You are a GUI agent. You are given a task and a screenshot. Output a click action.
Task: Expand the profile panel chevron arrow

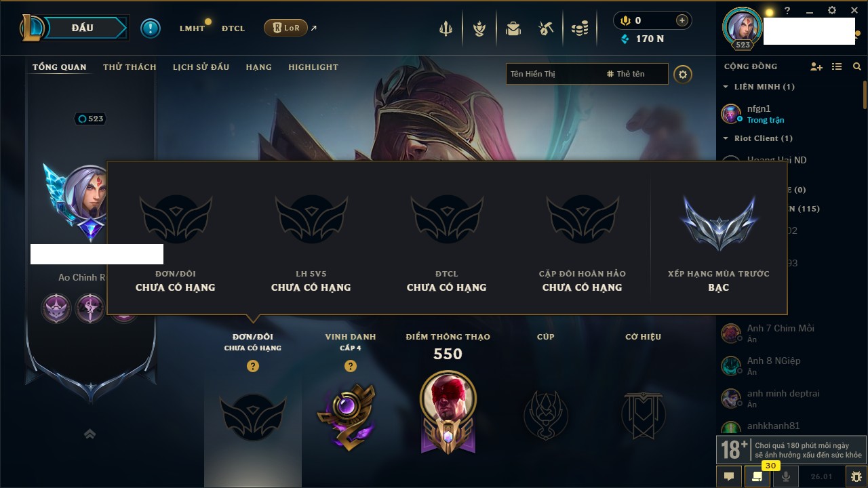click(90, 434)
